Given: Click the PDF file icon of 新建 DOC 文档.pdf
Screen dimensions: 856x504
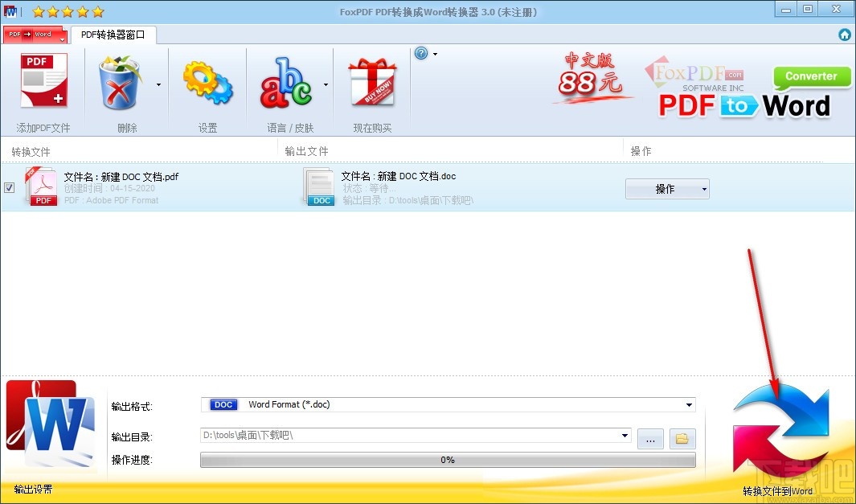Looking at the screenshot, I should coord(42,186).
